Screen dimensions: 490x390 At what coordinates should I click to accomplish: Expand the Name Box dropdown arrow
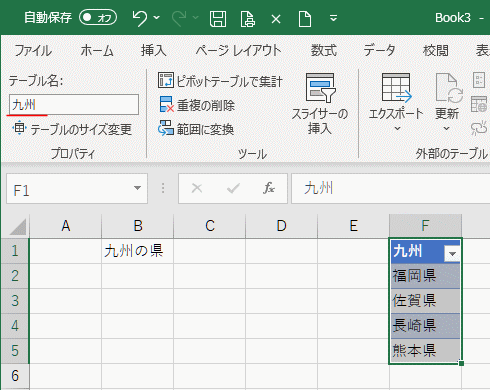coord(137,188)
